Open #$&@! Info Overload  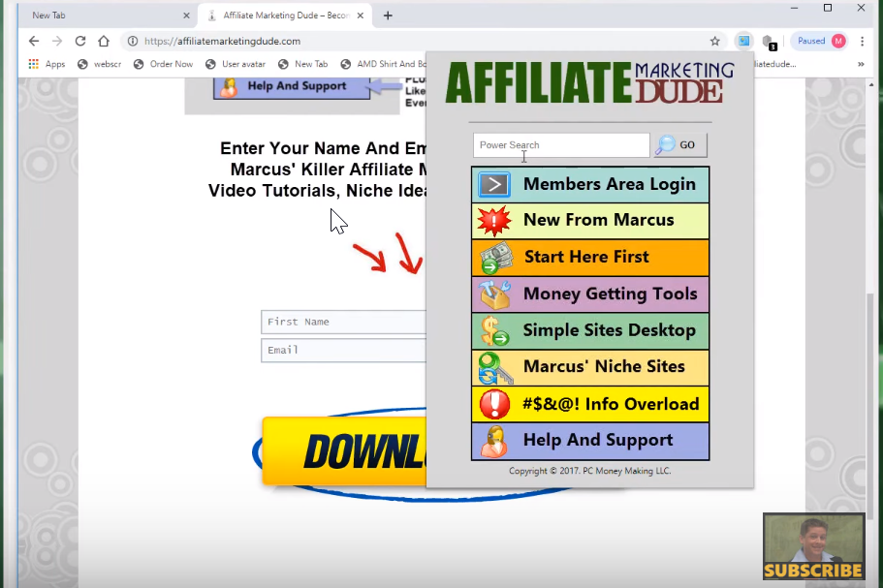point(590,404)
